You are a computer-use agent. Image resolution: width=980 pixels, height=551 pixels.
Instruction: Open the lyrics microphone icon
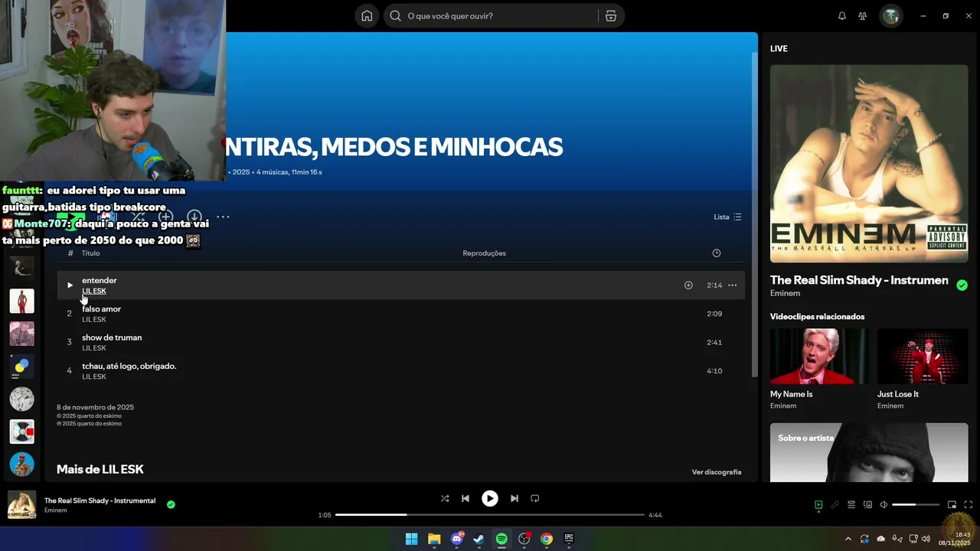835,505
